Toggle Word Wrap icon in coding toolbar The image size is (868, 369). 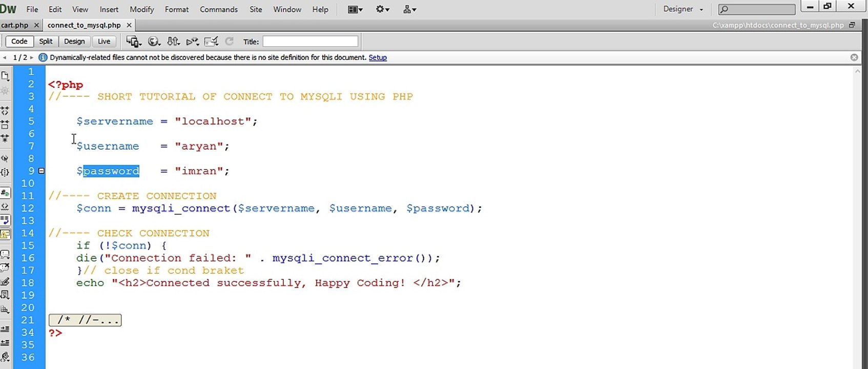pyautogui.click(x=5, y=220)
